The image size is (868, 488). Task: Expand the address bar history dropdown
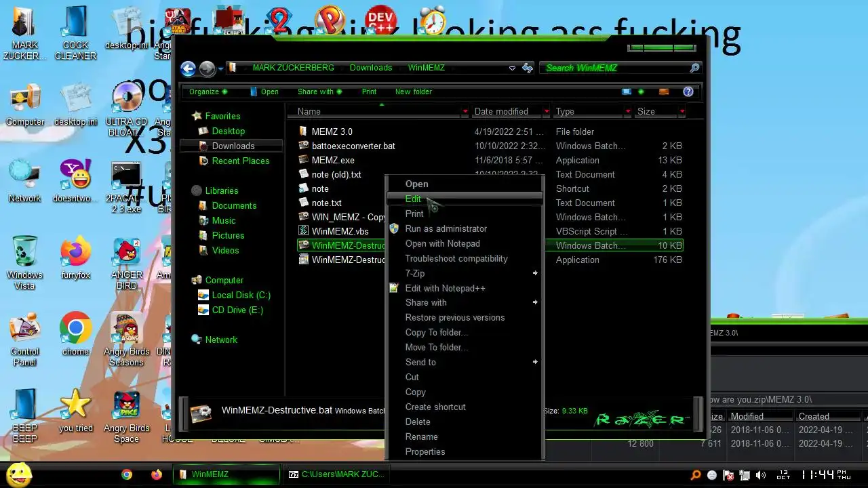pos(512,68)
